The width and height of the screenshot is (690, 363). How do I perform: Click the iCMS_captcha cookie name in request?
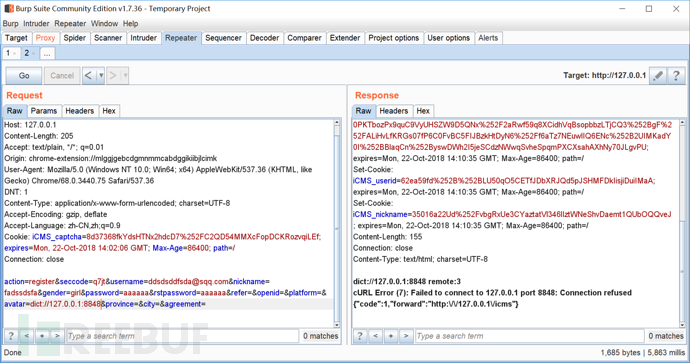click(57, 237)
